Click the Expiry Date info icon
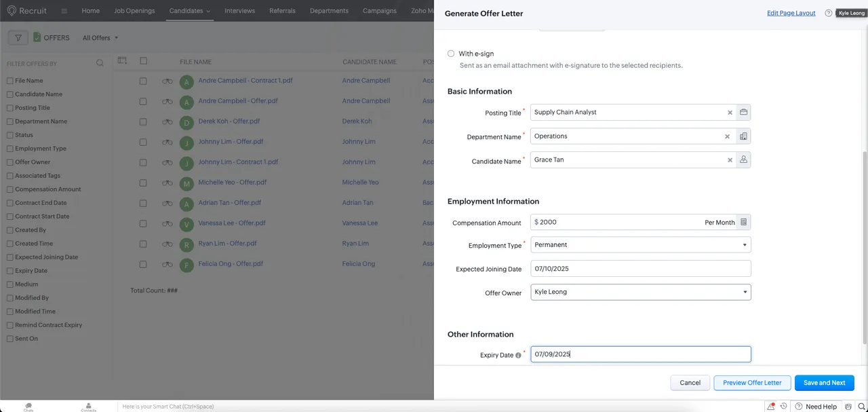The width and height of the screenshot is (868, 412). [x=518, y=355]
